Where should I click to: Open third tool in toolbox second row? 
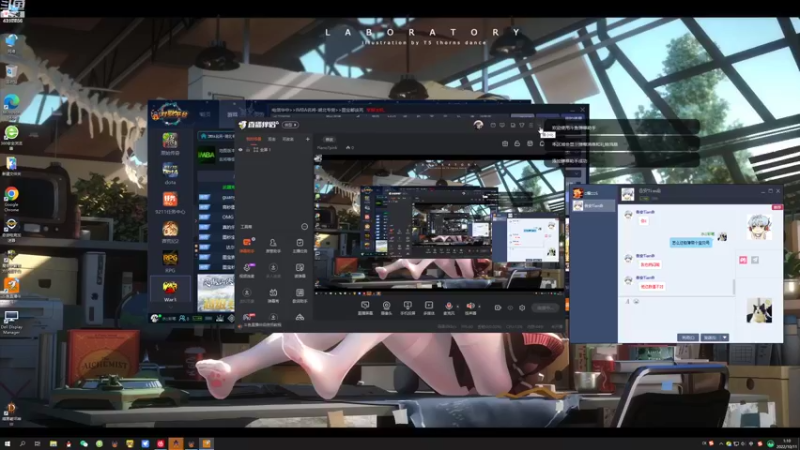[x=299, y=268]
